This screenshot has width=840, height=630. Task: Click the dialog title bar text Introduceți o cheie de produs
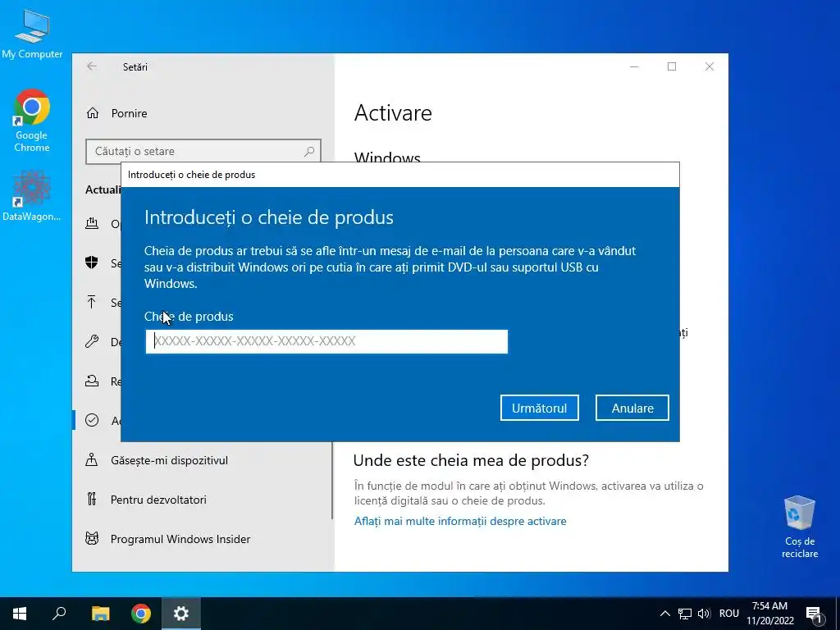click(x=191, y=175)
